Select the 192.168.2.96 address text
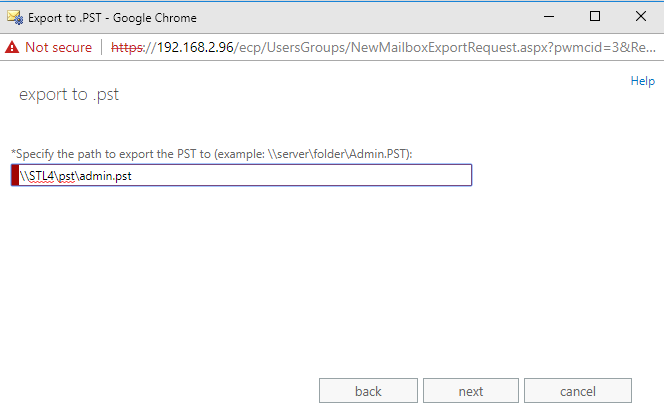664x407 pixels. pos(195,47)
